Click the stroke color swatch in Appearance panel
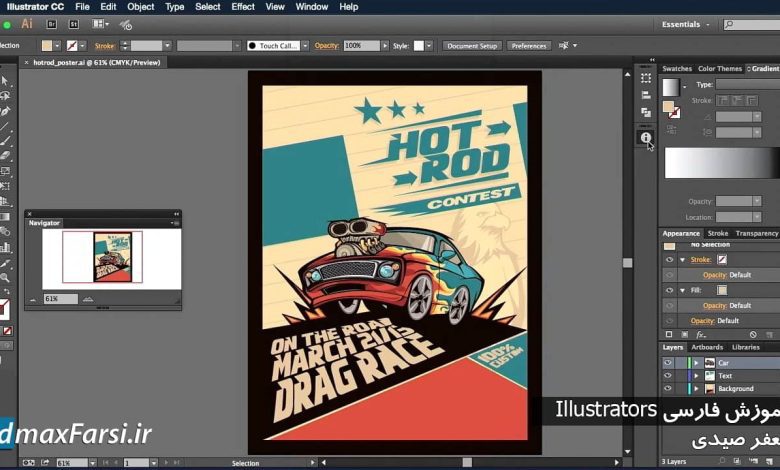The image size is (780, 470). pos(722,260)
